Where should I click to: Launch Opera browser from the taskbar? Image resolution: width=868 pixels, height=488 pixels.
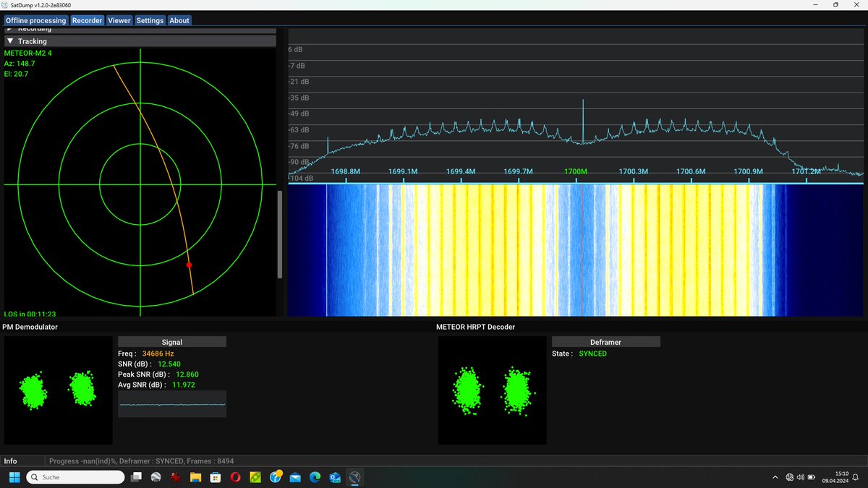[235, 477]
